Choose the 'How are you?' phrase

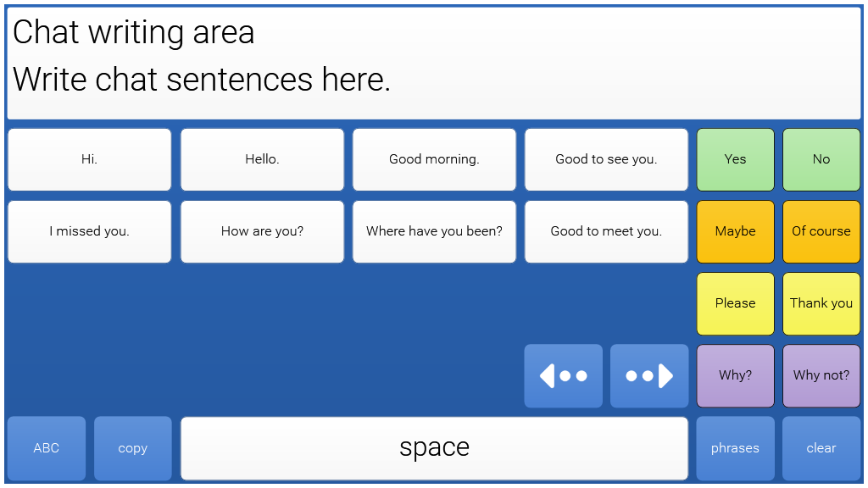coord(262,231)
